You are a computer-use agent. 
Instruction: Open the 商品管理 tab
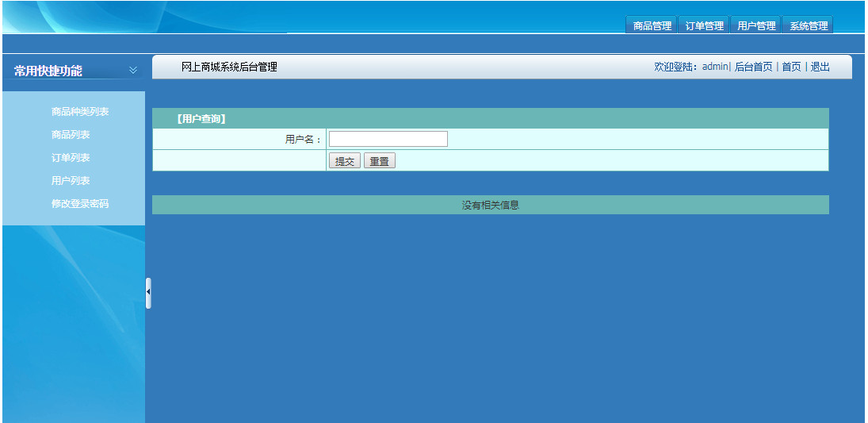click(652, 25)
